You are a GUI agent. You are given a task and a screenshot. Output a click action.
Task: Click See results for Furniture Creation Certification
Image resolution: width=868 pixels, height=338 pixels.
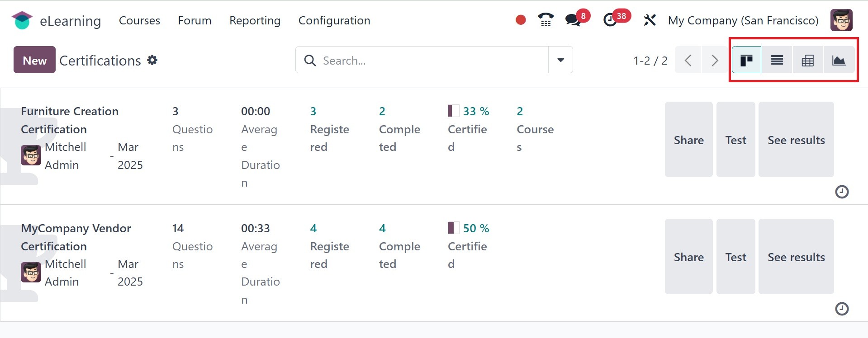pos(796,140)
